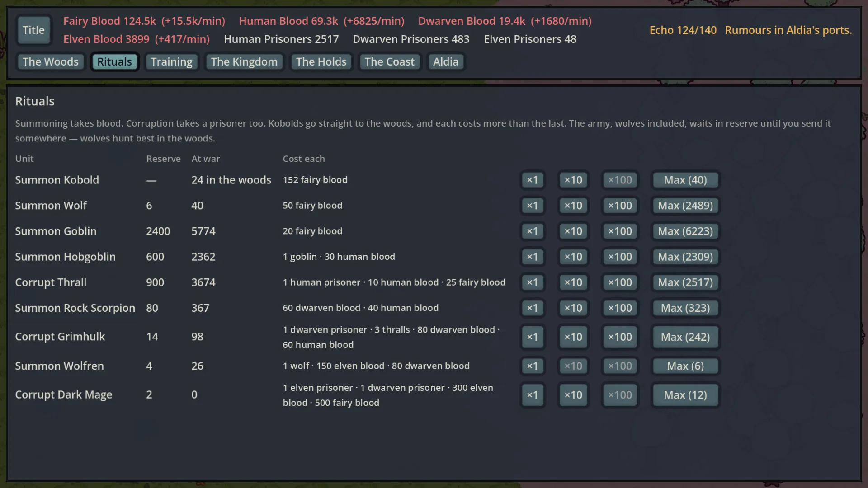Click Max (2309) for Summon Hobgoblin
The width and height of the screenshot is (868, 488).
[x=685, y=257]
